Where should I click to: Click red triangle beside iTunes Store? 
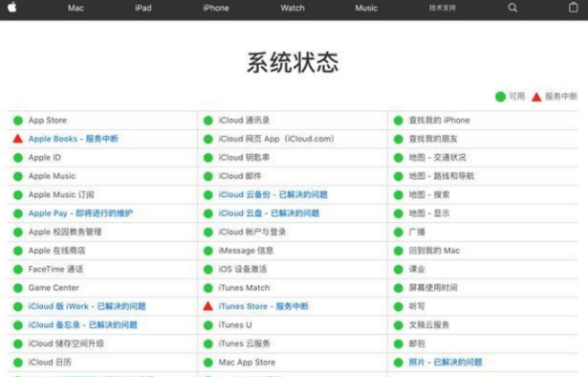[x=208, y=306]
